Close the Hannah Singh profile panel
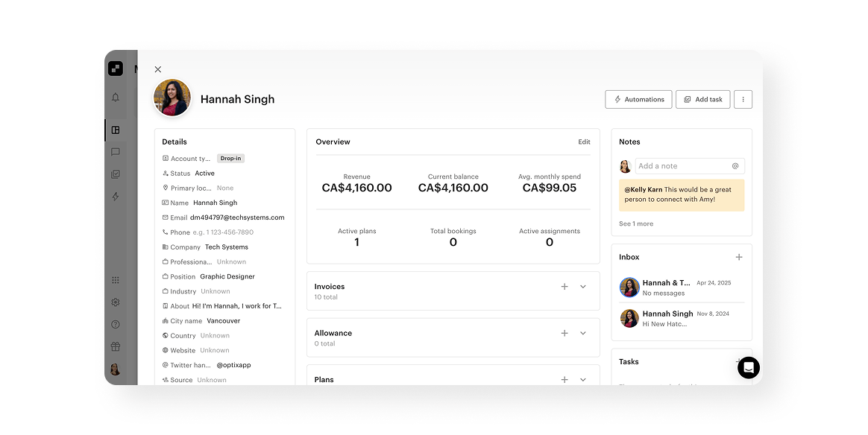The height and width of the screenshot is (435, 868). [158, 69]
